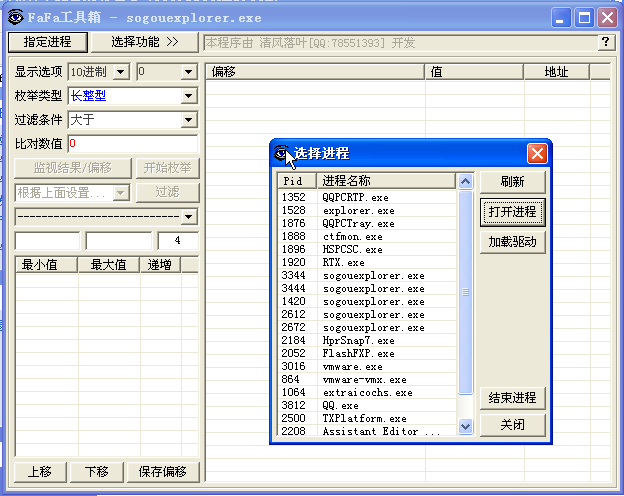Close the 选择进程 dialog with red X
Viewport: 624px width, 496px height.
pyautogui.click(x=537, y=153)
